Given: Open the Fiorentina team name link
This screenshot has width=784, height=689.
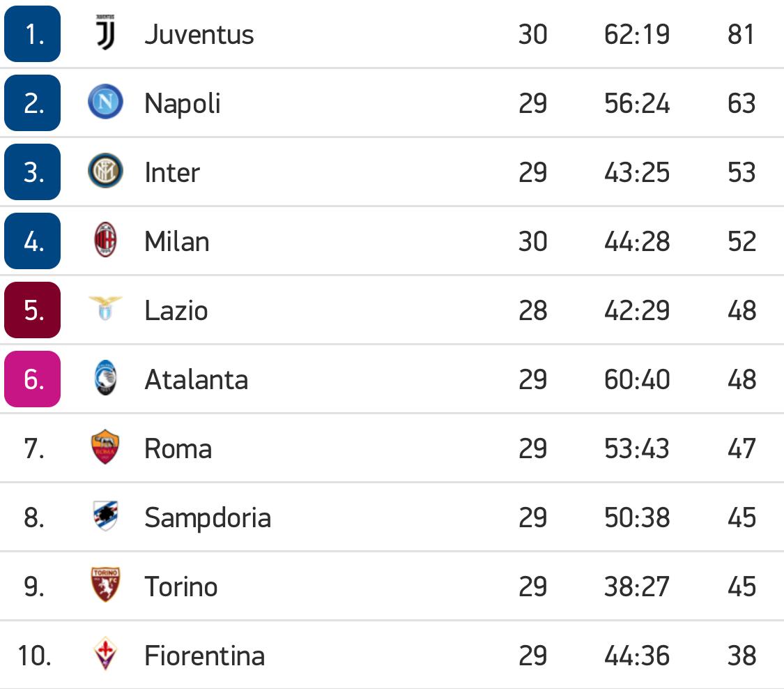Looking at the screenshot, I should point(205,656).
